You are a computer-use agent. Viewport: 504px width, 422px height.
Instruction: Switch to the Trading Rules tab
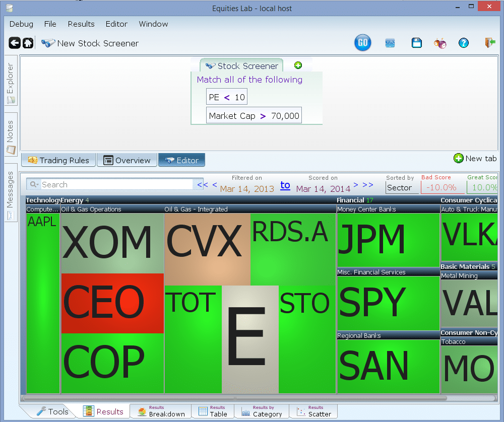58,160
